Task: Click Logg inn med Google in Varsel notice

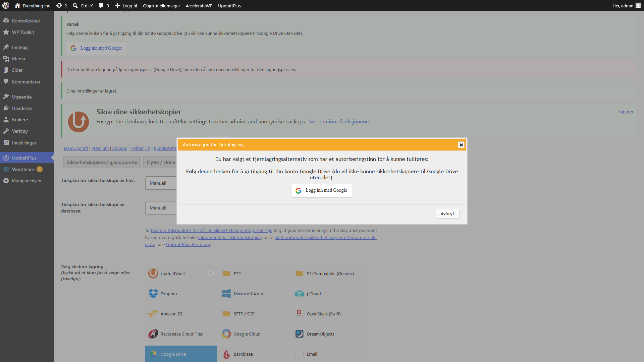Action: click(x=97, y=48)
